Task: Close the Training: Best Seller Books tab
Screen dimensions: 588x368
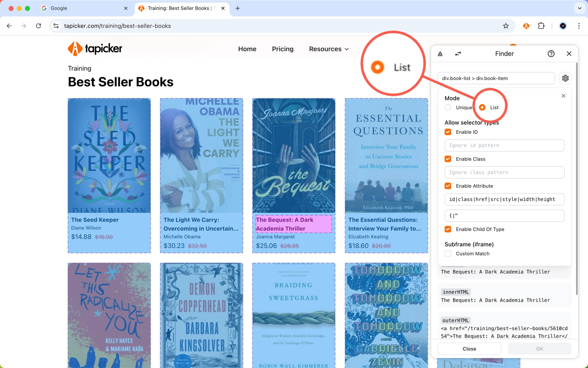Action: (223, 8)
